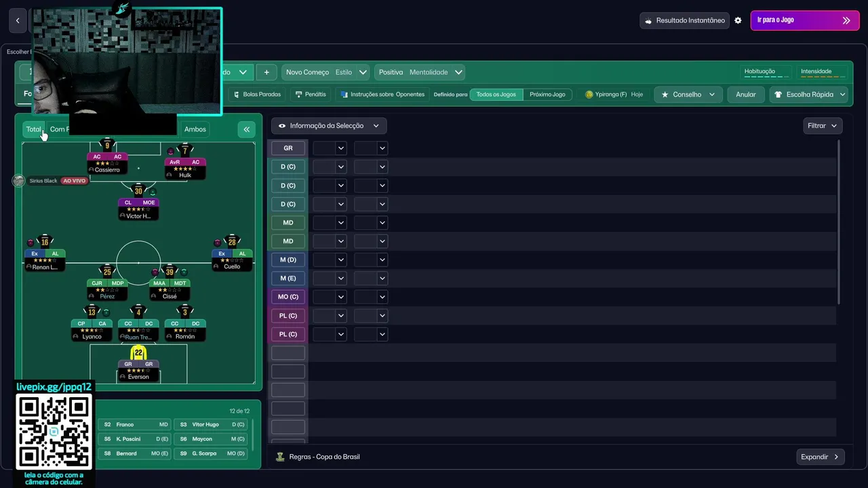Collapse the tactics pitch panel

(x=246, y=129)
